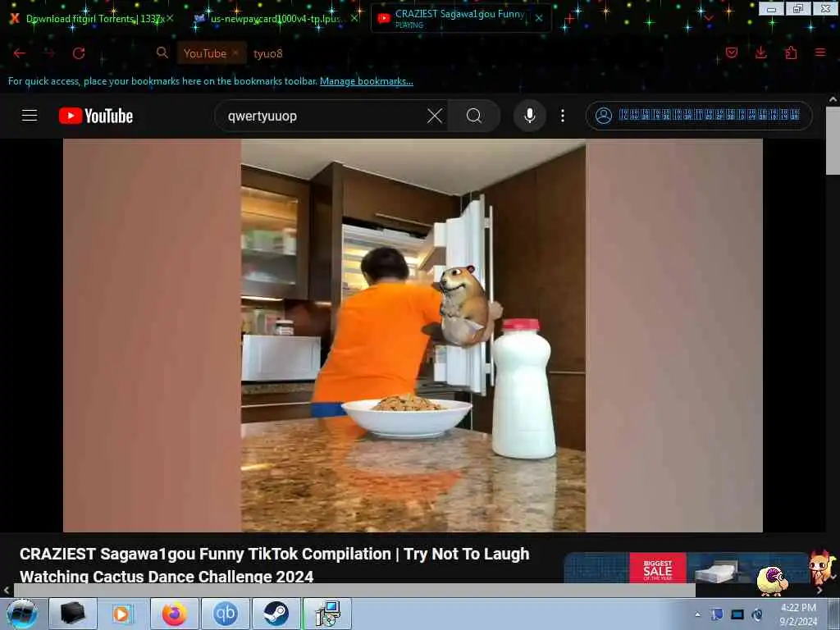Viewport: 840px width, 630px height.
Task: Open the Extensions puzzle icon
Action: 791,52
